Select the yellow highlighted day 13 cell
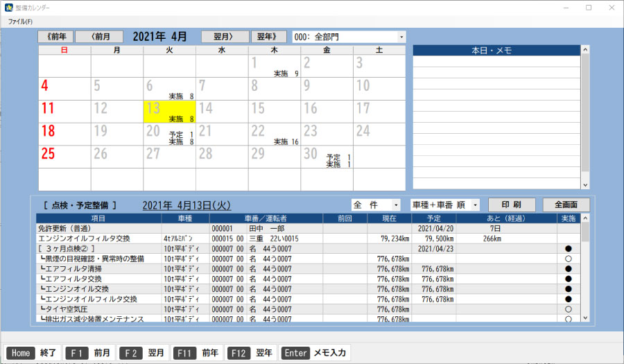This screenshot has width=624, height=364. click(x=169, y=112)
